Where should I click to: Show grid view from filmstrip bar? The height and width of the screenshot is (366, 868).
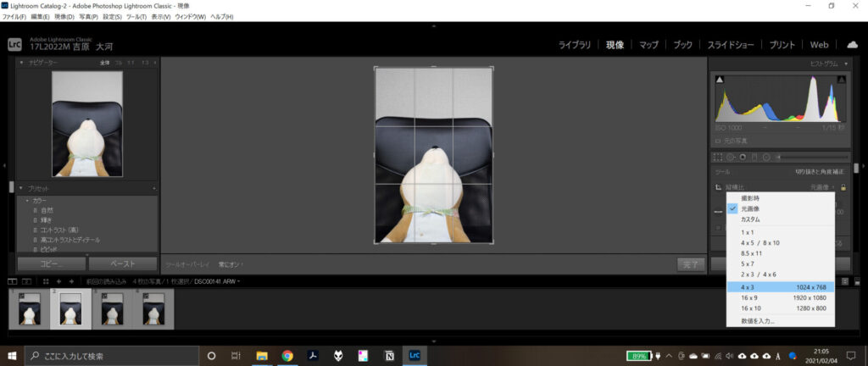[46, 281]
